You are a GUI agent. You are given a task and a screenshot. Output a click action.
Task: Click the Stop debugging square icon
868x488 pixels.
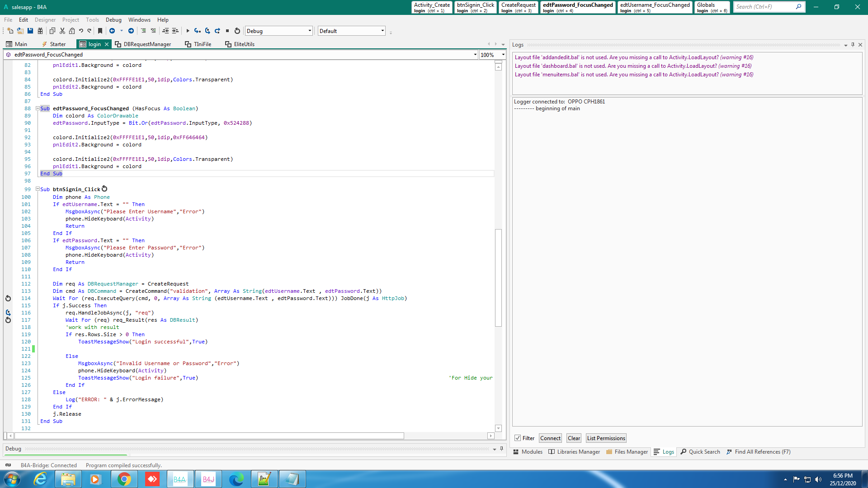[227, 31]
